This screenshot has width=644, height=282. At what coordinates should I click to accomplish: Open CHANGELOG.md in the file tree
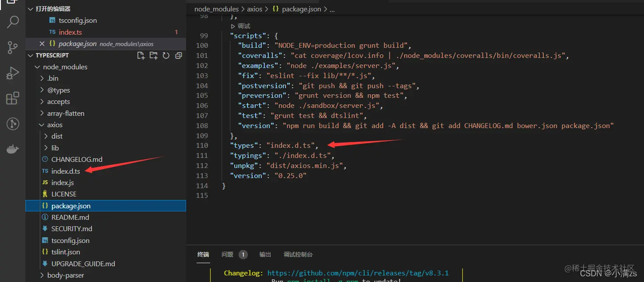point(77,159)
